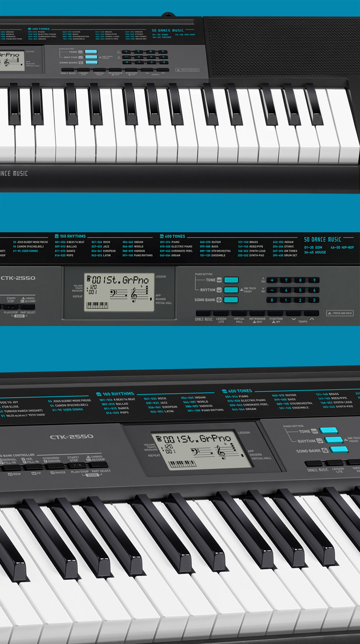Raise tempo with the up chevron button
Viewport: 360px width, 644px height.
coord(312,313)
